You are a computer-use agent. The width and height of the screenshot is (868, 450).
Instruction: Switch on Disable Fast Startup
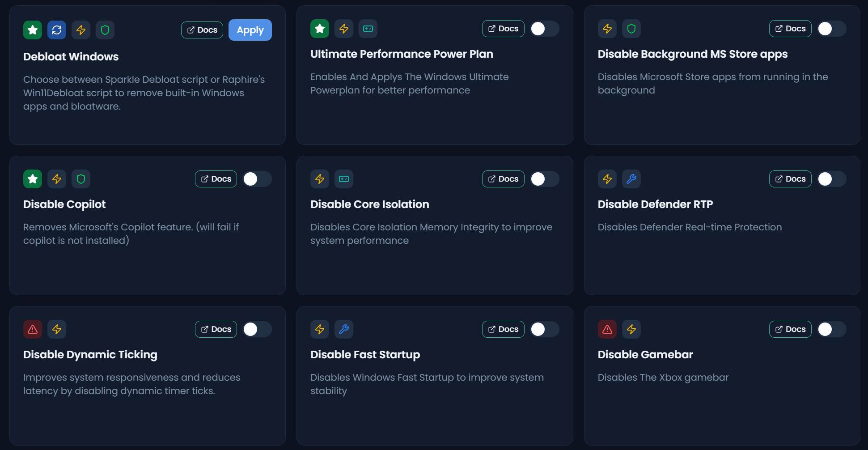pyautogui.click(x=544, y=329)
